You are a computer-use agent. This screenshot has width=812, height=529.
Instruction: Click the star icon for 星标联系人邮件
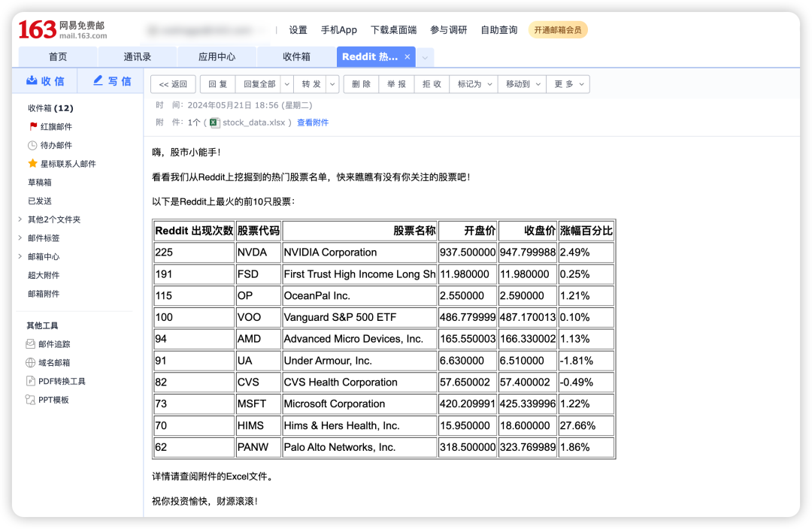[32, 164]
